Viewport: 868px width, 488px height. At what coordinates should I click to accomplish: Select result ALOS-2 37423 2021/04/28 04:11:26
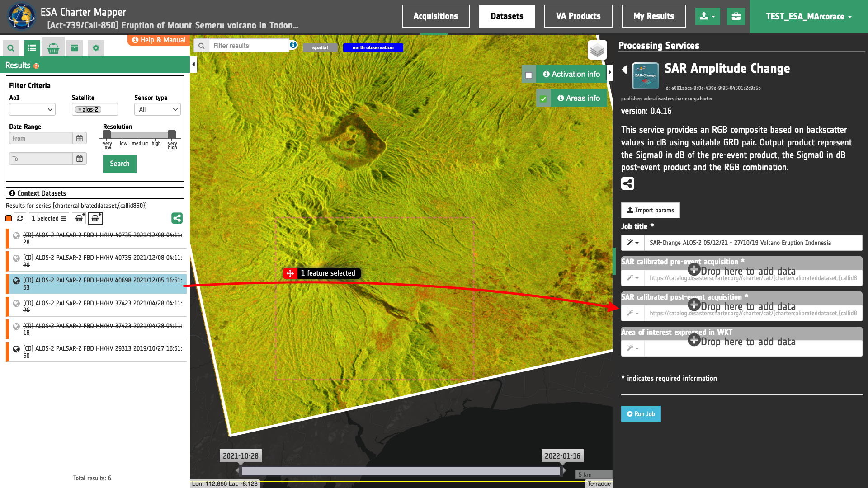coord(96,307)
